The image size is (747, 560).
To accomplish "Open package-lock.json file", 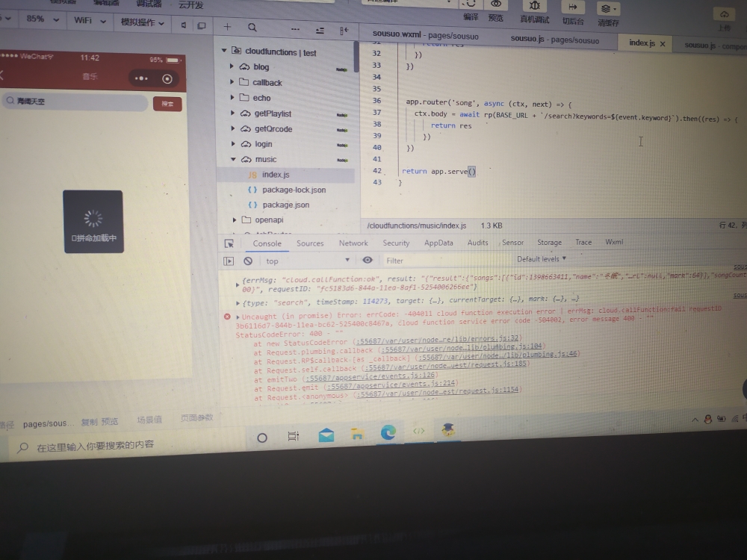I will point(294,190).
